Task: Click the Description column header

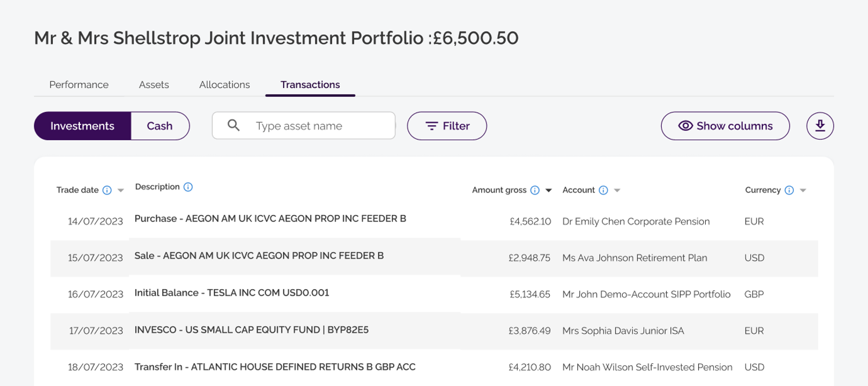Action: coord(157,187)
